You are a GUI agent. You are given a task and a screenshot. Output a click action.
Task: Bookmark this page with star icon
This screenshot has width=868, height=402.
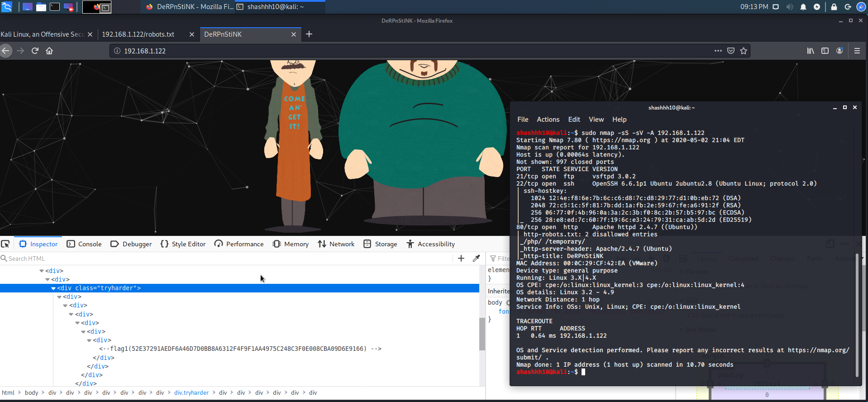744,51
